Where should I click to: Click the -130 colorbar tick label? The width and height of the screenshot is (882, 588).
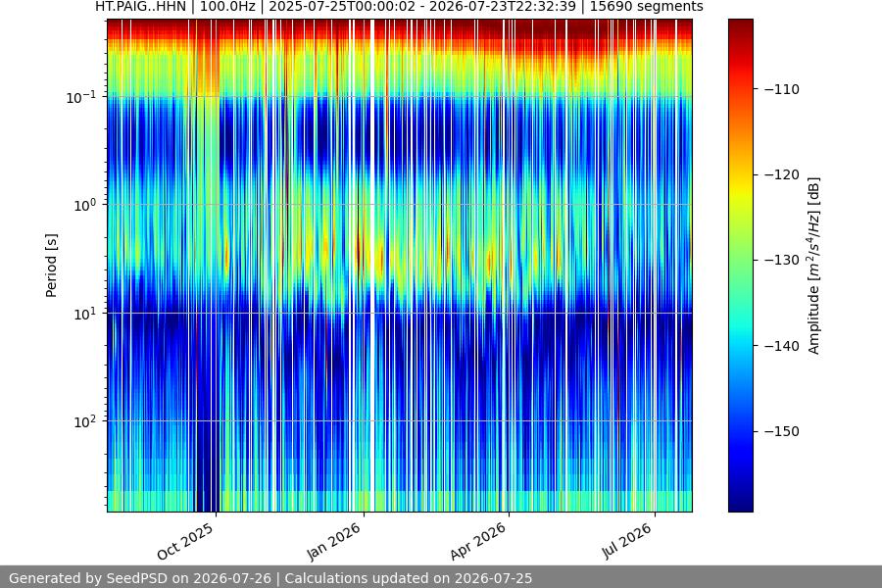tap(782, 260)
